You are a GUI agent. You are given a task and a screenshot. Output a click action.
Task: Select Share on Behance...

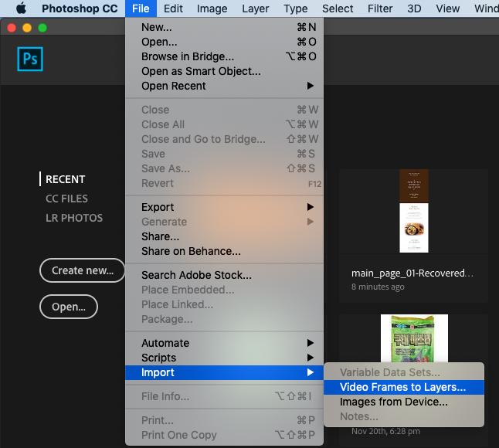coord(224,251)
